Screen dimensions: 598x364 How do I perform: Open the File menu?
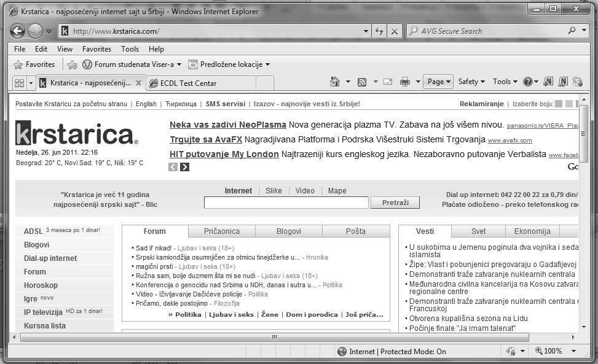point(20,48)
